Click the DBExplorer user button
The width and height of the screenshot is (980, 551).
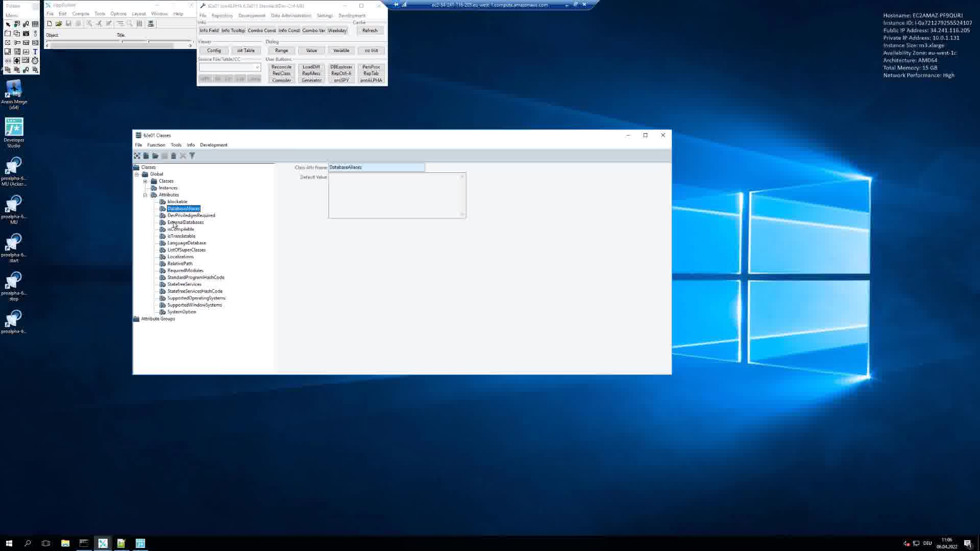pos(341,67)
